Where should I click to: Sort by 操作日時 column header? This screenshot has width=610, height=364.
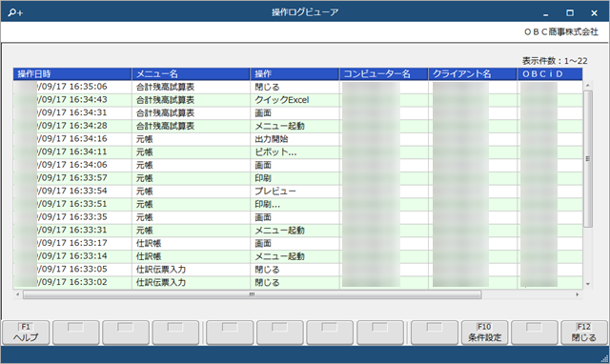pyautogui.click(x=72, y=74)
